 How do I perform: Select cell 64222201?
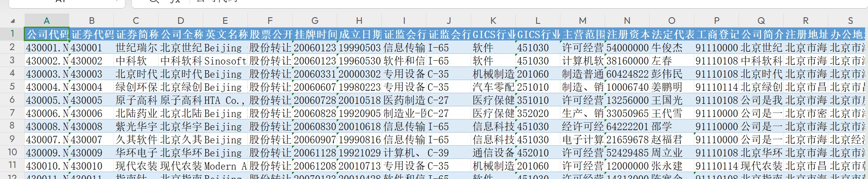point(627,126)
